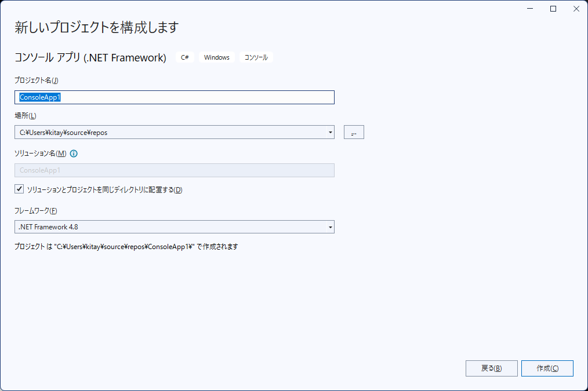The width and height of the screenshot is (588, 391).
Task: Close the new project dialog
Action: pyautogui.click(x=576, y=9)
